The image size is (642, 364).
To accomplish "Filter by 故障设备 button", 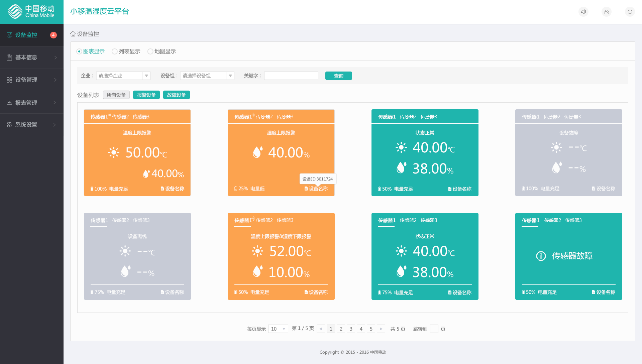I will click(x=176, y=95).
